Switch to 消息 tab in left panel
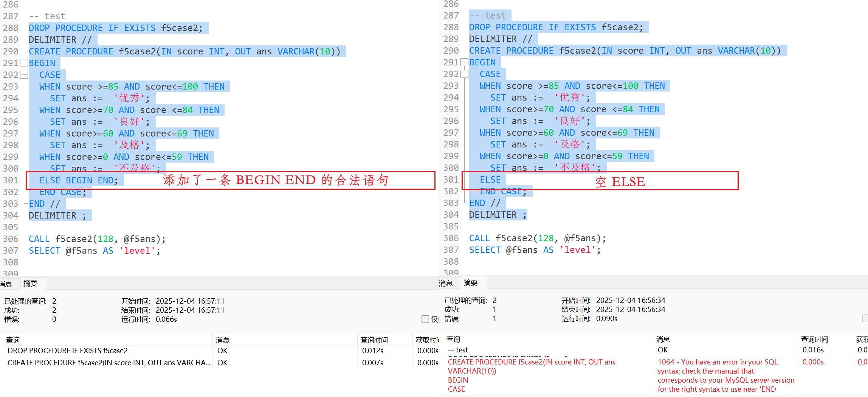Viewport: 868px width, 397px height. (6, 284)
